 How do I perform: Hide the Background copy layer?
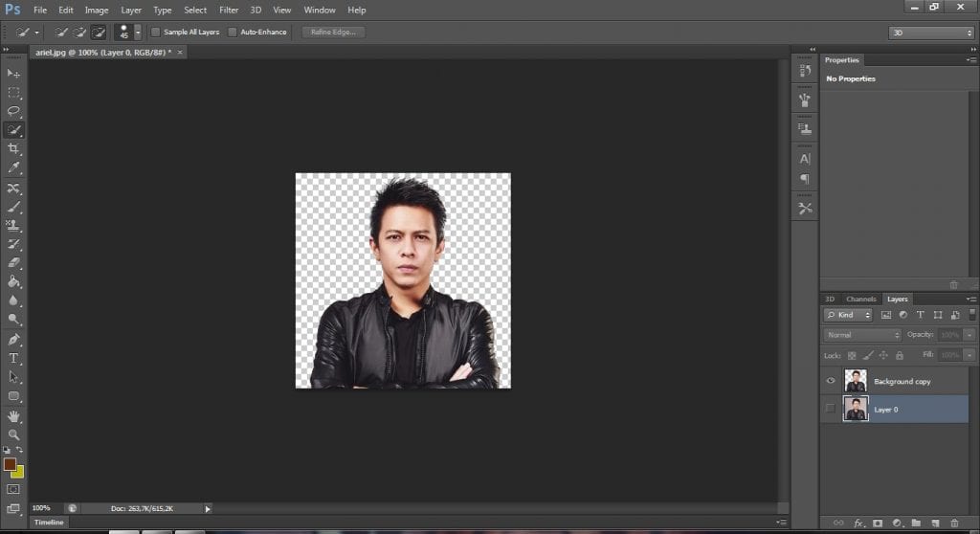830,381
